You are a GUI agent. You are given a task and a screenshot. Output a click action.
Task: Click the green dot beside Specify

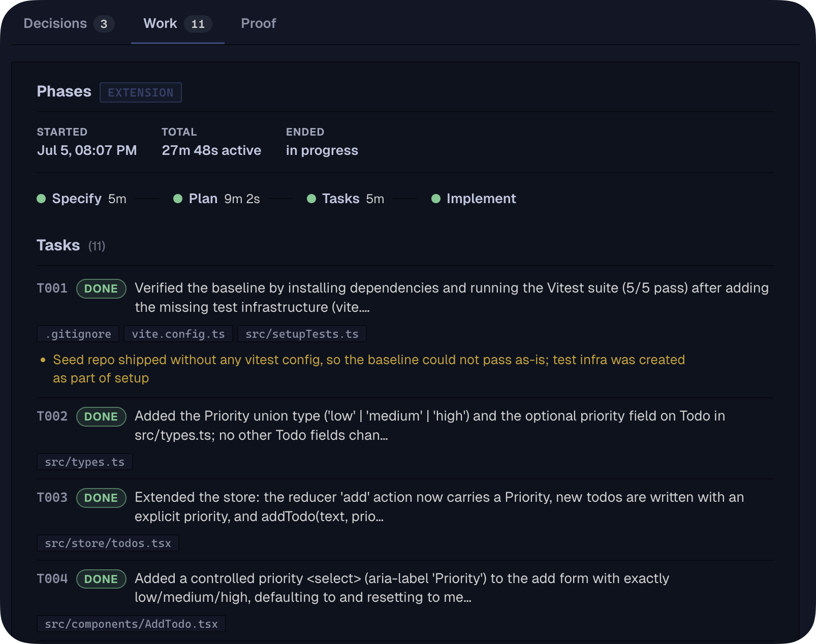click(42, 199)
